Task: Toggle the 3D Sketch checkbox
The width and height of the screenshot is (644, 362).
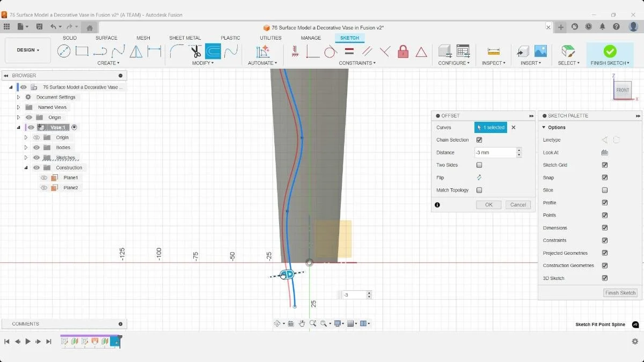Action: click(605, 278)
